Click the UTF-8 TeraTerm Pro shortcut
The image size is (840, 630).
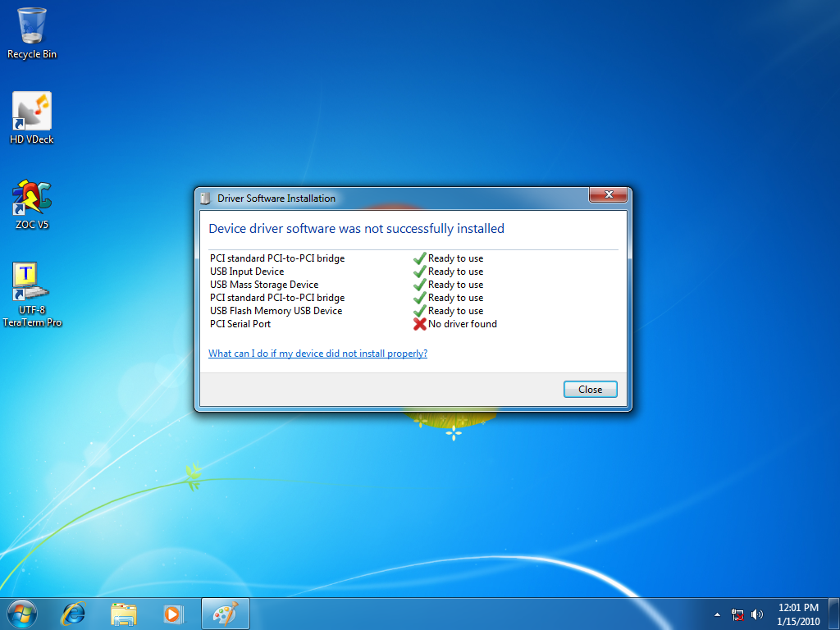32,284
